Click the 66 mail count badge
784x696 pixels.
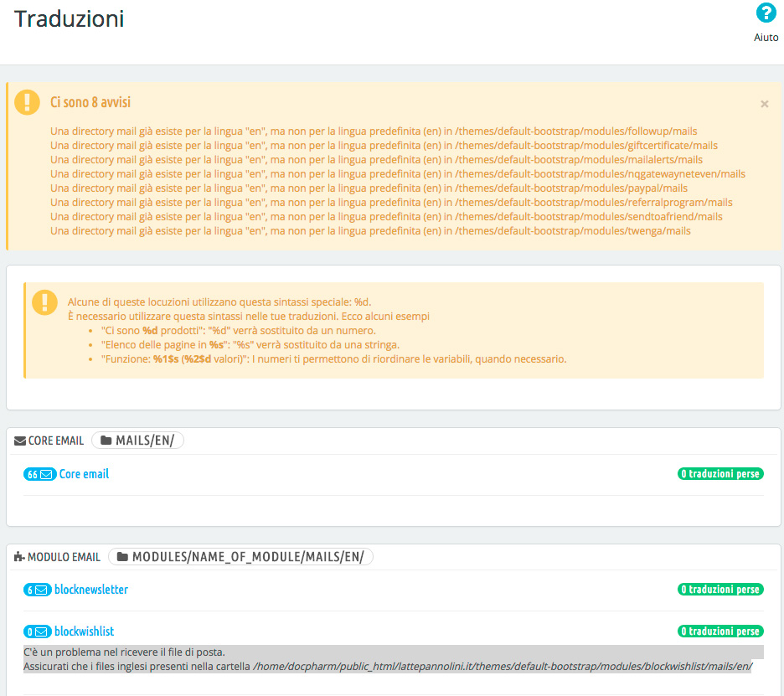point(39,474)
